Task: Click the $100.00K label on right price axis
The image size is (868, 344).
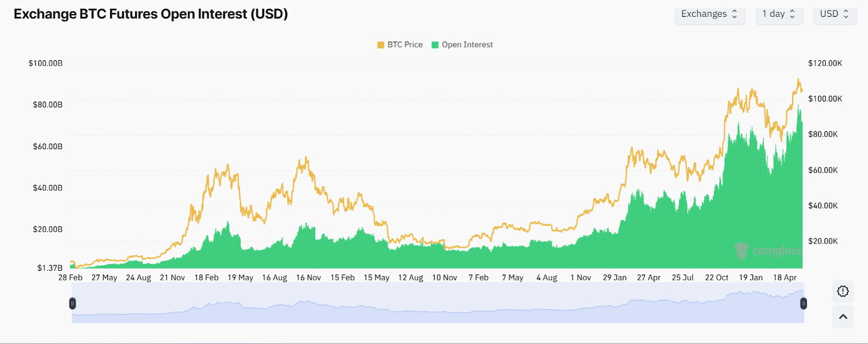Action: [825, 99]
